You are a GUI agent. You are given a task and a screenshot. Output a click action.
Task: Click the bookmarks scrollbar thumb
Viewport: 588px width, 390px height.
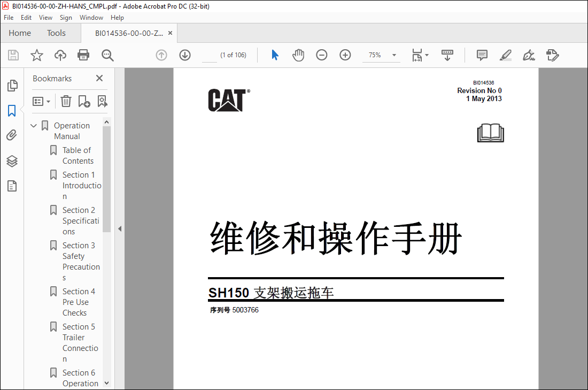click(x=106, y=179)
